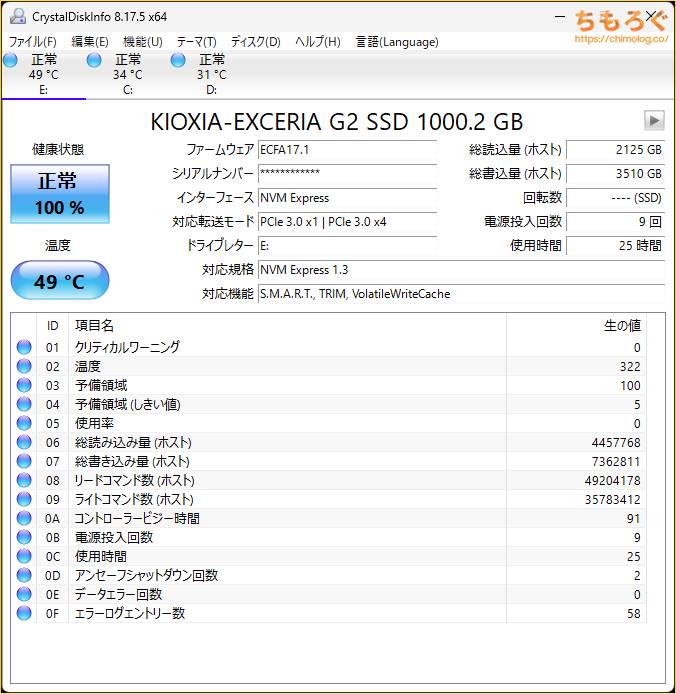The image size is (676, 694).
Task: Click the standard field NVM Express 1.3
Action: [x=461, y=270]
